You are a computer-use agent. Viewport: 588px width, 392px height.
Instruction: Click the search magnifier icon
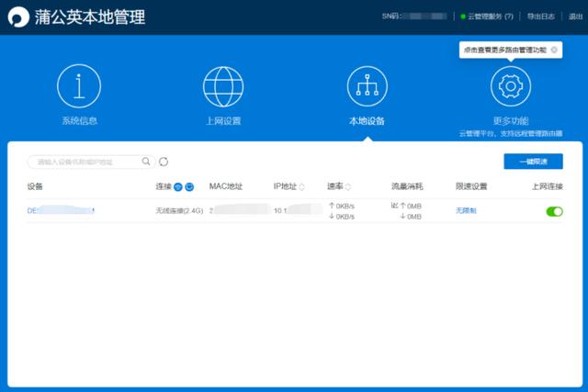(x=146, y=162)
